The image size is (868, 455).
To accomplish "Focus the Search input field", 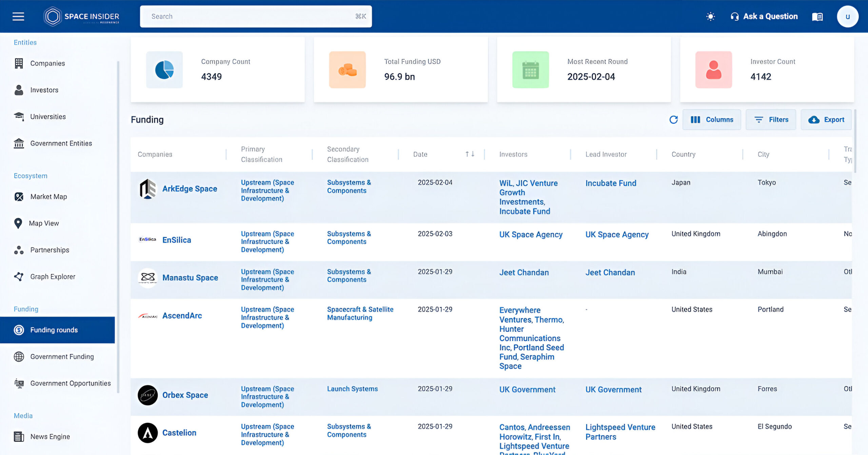I will coord(256,16).
